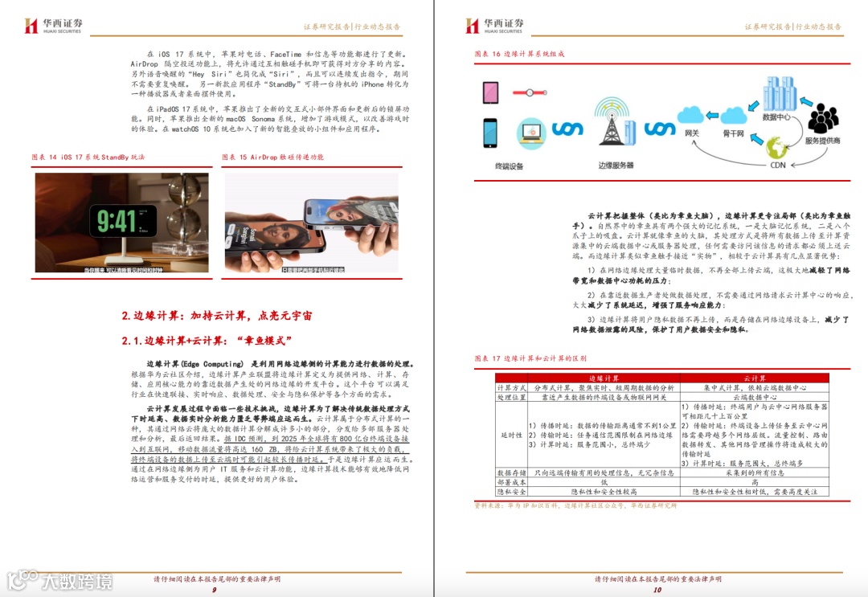Screen dimensions: 868x597
Task: Click caption 图表 17 边缘计算和云计算的区别
Action: tap(530, 358)
